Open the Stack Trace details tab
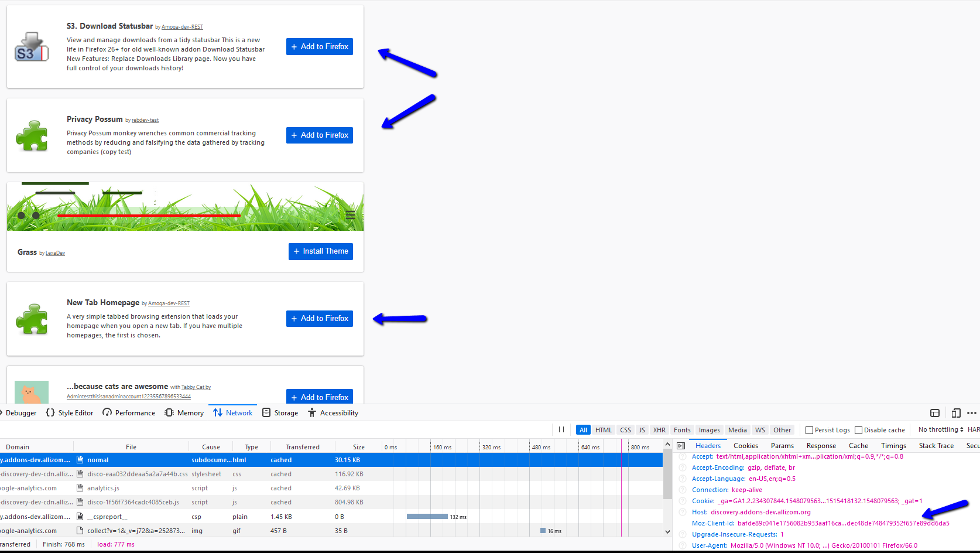This screenshot has width=980, height=553. (x=936, y=446)
